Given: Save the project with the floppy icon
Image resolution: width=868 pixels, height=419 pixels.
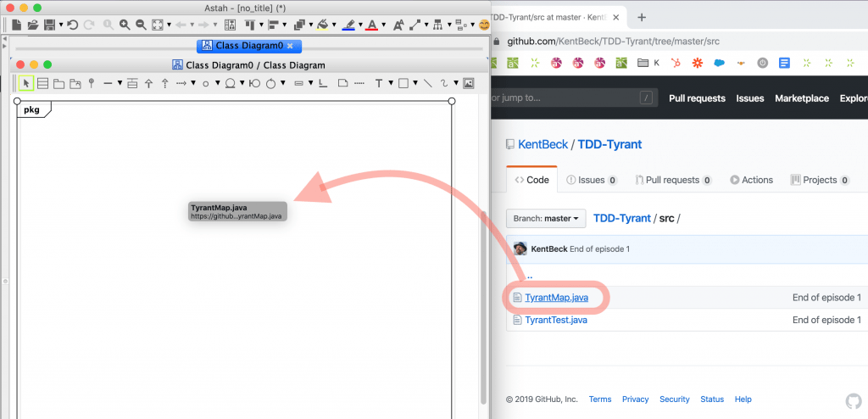Looking at the screenshot, I should coord(49,25).
